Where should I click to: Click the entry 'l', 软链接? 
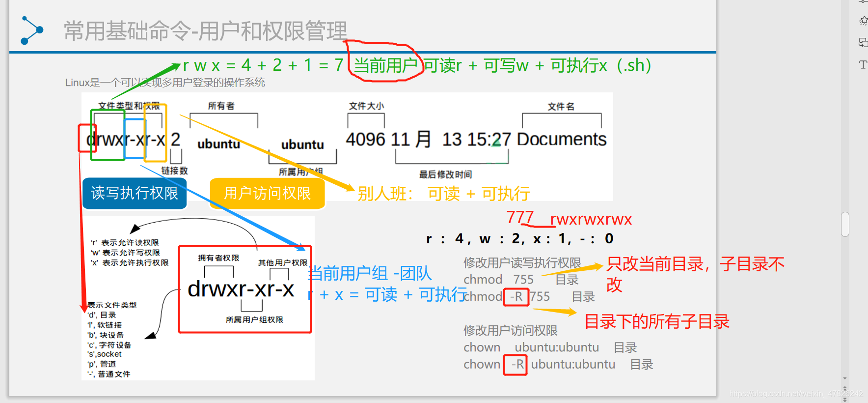(x=105, y=325)
